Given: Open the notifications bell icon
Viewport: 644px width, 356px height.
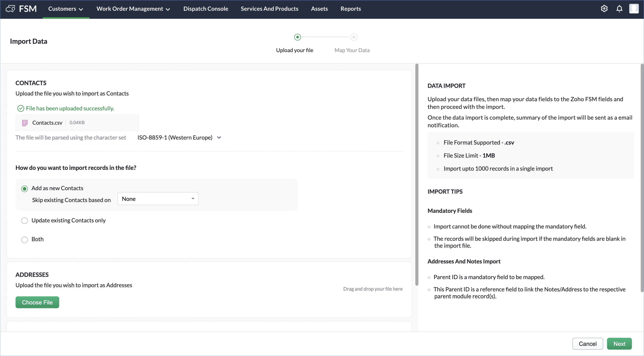Looking at the screenshot, I should tap(619, 9).
